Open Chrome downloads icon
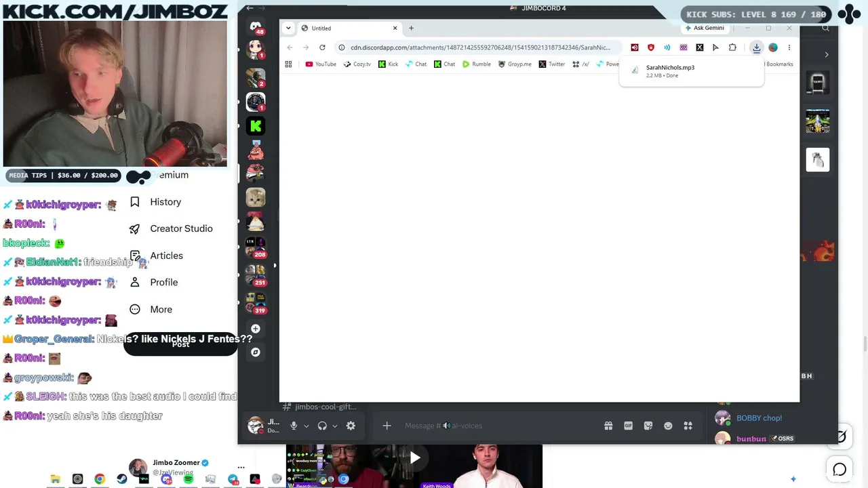Viewport: 868px width, 488px height. pos(757,47)
